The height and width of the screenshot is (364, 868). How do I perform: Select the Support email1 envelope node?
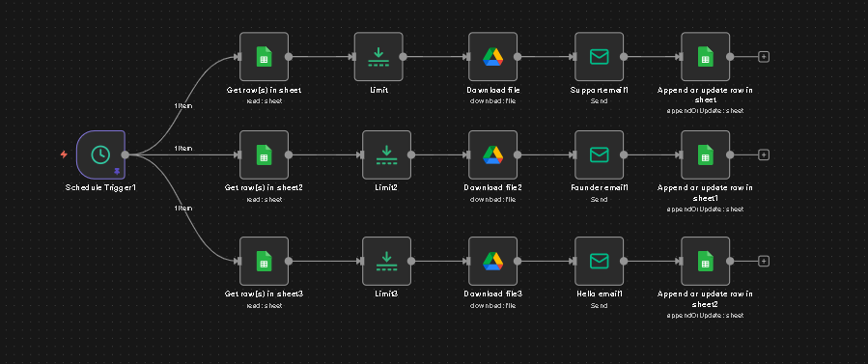point(599,56)
